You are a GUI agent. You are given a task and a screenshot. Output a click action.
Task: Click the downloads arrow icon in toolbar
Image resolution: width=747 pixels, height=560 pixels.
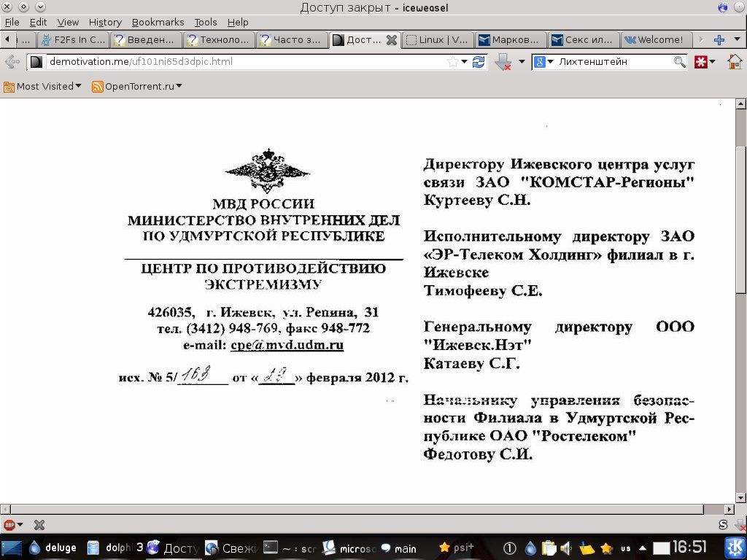coord(503,63)
